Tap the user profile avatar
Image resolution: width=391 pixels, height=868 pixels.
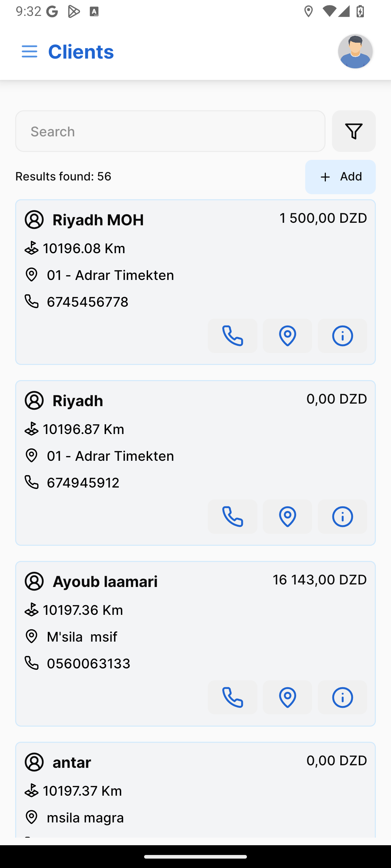click(355, 51)
